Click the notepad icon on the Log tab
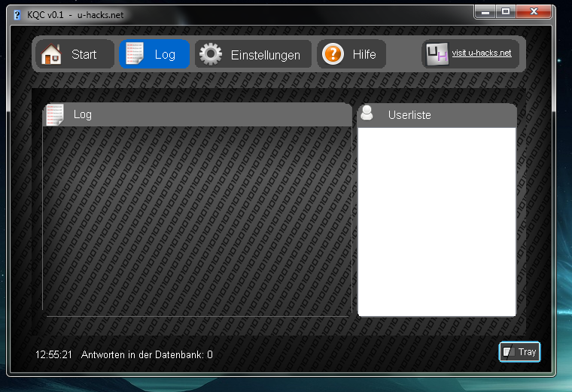The height and width of the screenshot is (392, 572). (x=135, y=54)
